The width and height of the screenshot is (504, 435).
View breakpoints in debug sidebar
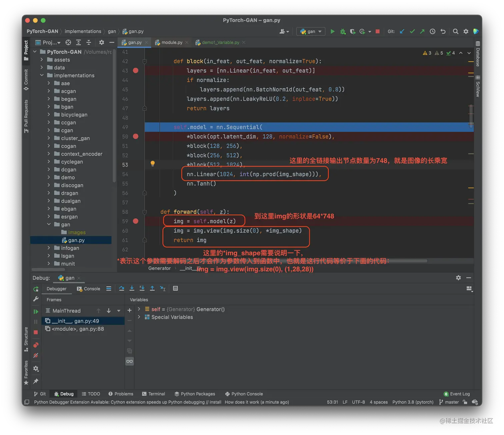36,345
